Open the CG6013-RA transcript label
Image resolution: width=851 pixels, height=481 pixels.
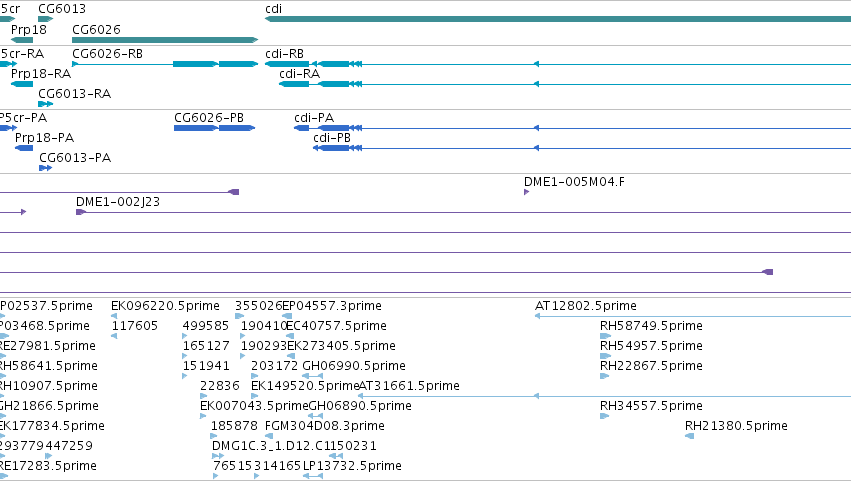(74, 94)
